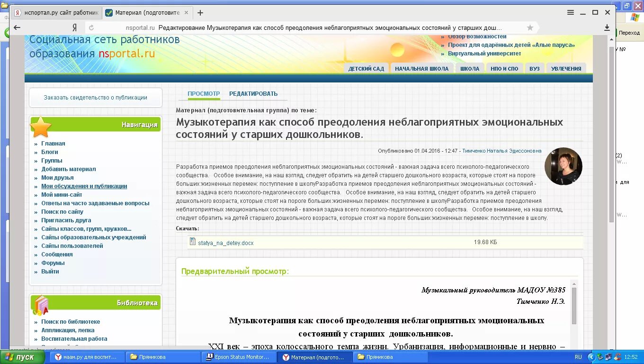644x364 pixels.
Task: Open the РЕДАКТИРОВАТЬ tab
Action: click(x=253, y=94)
